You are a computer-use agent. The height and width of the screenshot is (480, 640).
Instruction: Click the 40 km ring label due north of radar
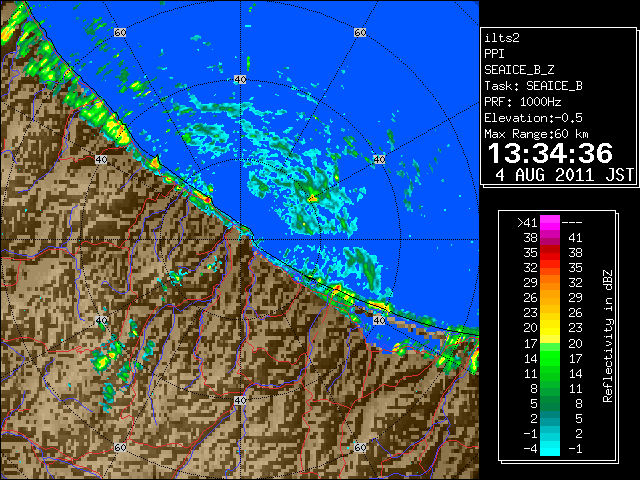tap(240, 80)
